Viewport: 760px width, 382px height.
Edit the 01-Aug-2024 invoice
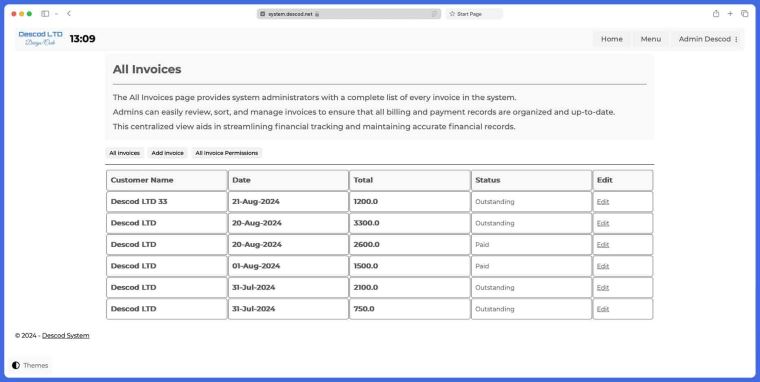[x=602, y=266]
